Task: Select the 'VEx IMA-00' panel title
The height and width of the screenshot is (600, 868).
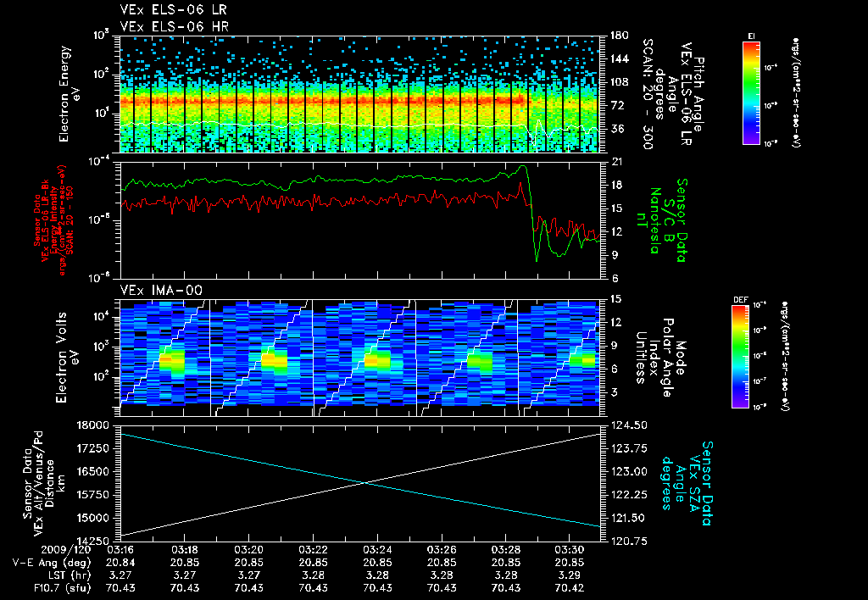Action: click(161, 291)
